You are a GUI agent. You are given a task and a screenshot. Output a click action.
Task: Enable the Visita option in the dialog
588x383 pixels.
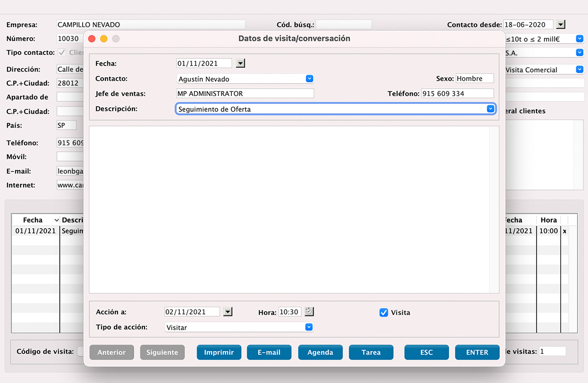pos(383,311)
